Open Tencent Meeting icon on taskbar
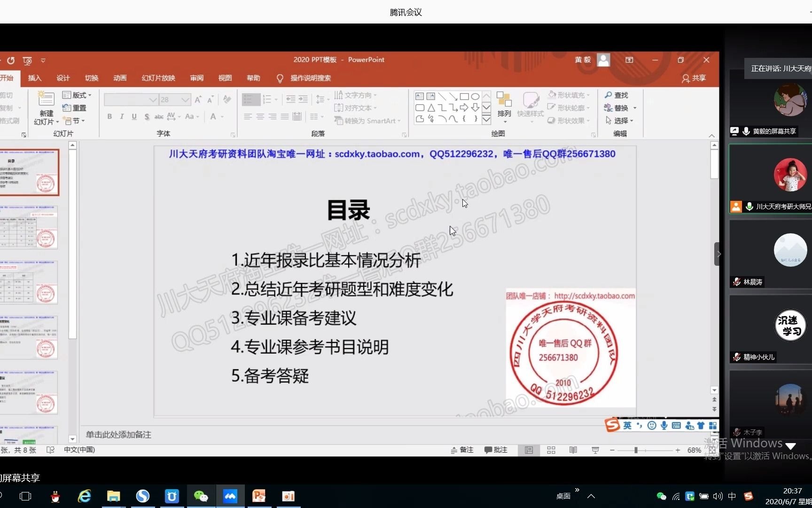Screen dimensions: 812x508 (230, 496)
